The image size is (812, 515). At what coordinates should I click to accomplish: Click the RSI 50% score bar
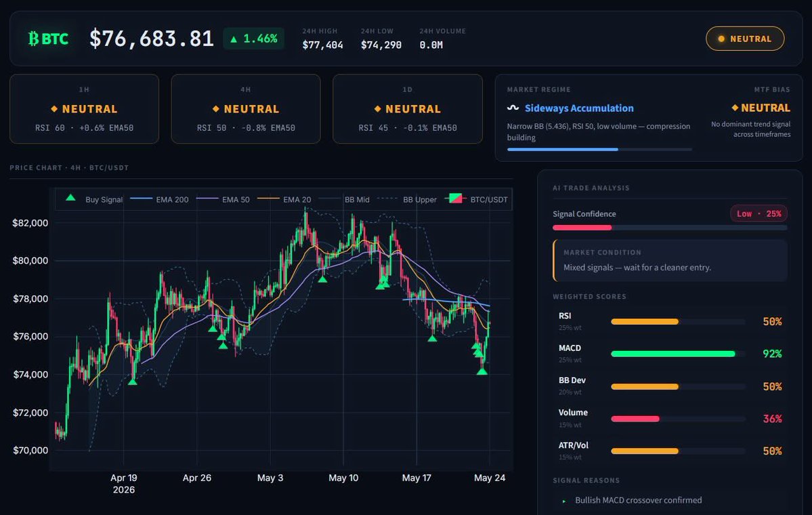678,322
